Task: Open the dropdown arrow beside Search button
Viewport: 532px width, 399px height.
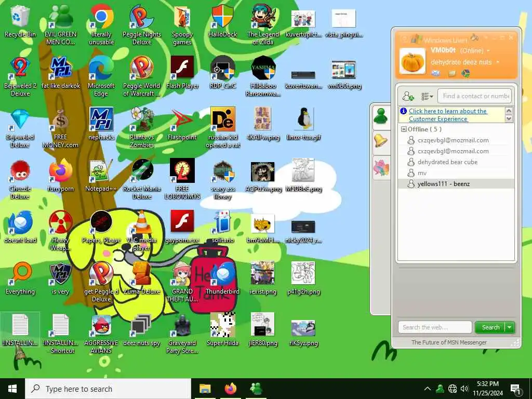Action: click(510, 327)
